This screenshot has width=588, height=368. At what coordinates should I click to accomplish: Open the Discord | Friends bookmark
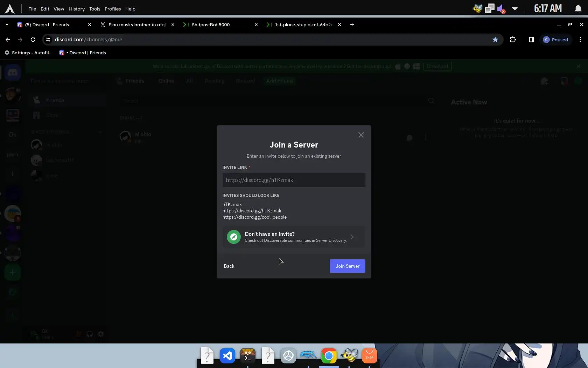[x=83, y=53]
